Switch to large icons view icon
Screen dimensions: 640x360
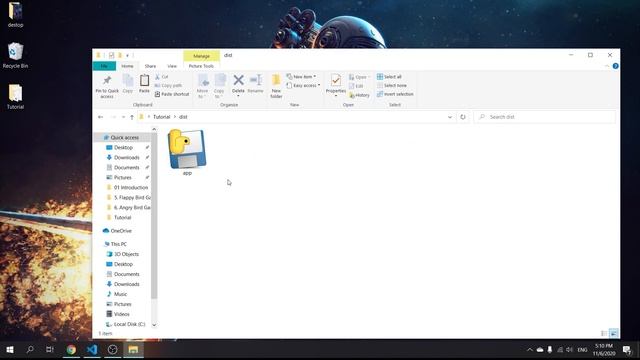click(x=613, y=333)
